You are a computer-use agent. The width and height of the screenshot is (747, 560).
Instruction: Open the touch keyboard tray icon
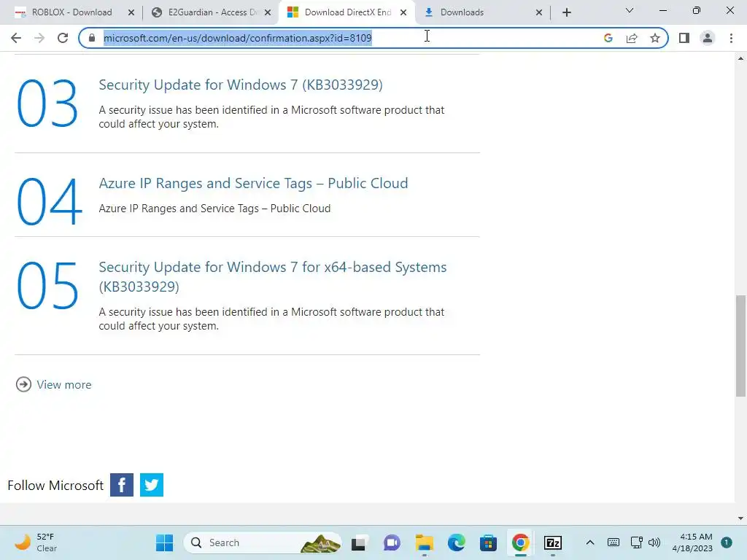point(614,542)
